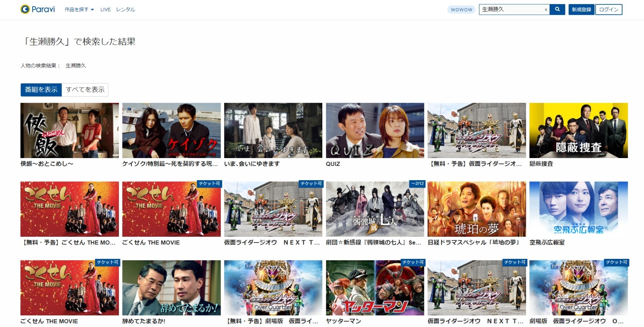Open the QUIZ thumbnail

tap(375, 130)
